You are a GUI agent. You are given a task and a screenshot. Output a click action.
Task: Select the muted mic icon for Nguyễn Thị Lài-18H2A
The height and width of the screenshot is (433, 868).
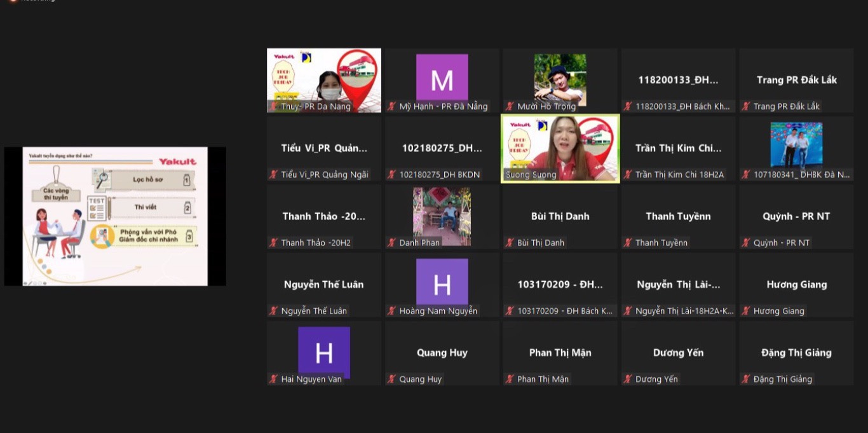628,311
